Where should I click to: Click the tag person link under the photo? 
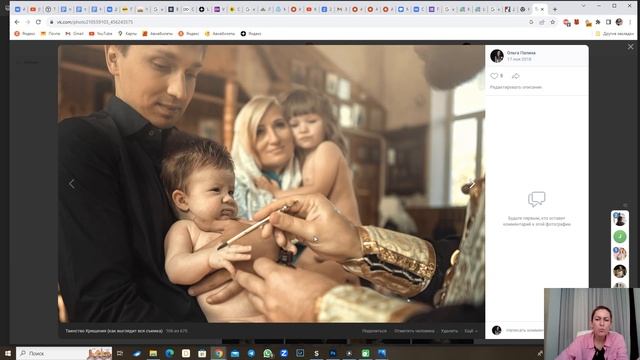(x=414, y=331)
